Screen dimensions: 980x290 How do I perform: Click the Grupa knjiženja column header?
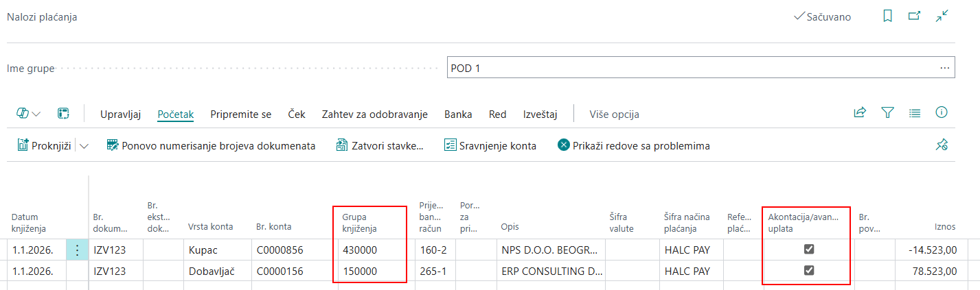[360, 222]
